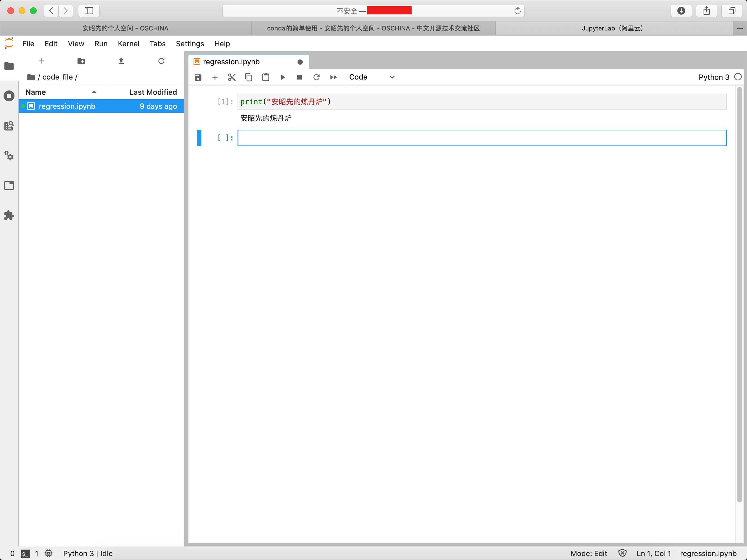Click the fast-forward run all cells icon
The image size is (747, 560).
point(333,77)
